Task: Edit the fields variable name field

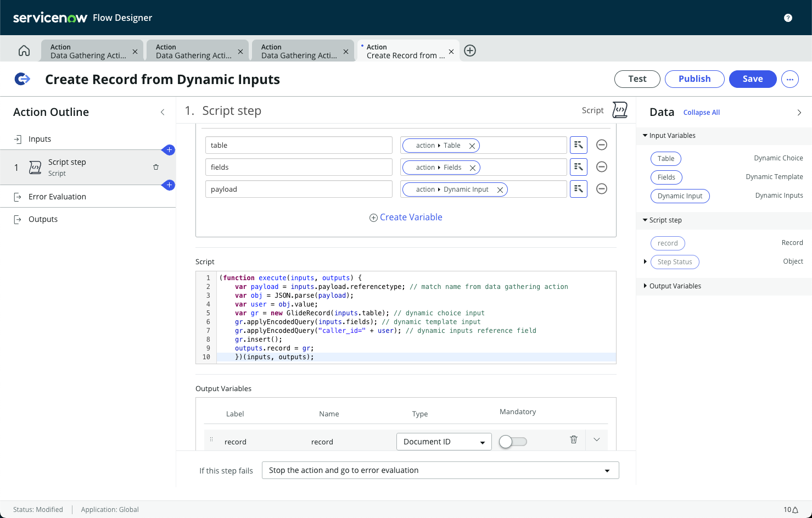Action: (299, 167)
